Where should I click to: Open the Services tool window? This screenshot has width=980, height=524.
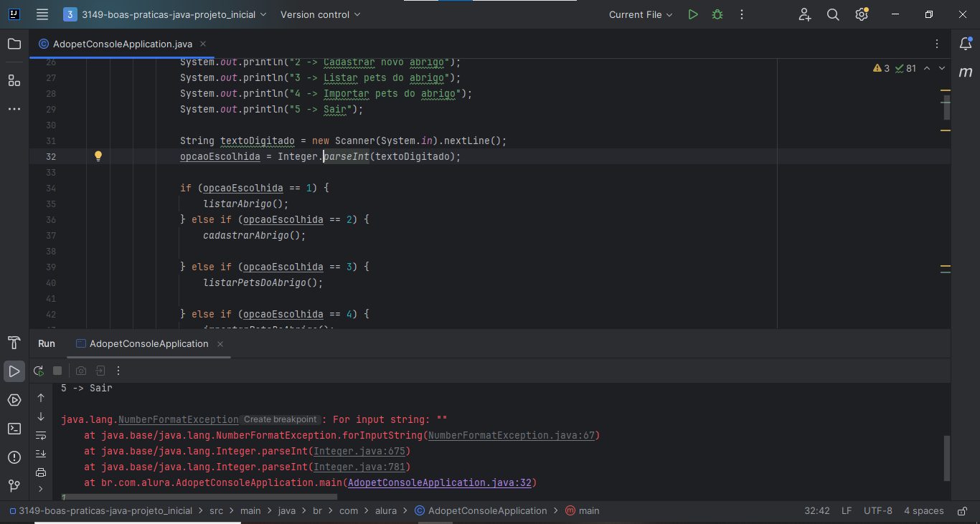(14, 400)
